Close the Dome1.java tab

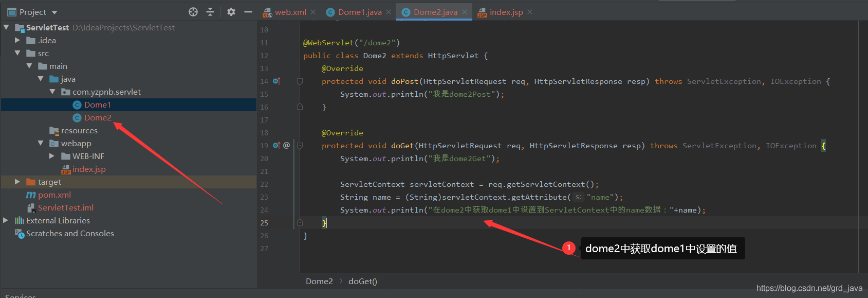(389, 12)
